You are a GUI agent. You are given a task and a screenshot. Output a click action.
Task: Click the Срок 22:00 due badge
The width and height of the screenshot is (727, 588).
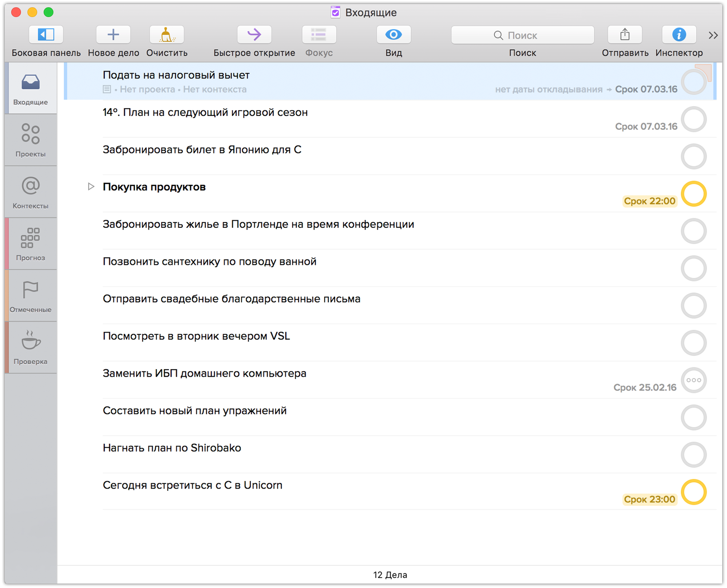(649, 201)
